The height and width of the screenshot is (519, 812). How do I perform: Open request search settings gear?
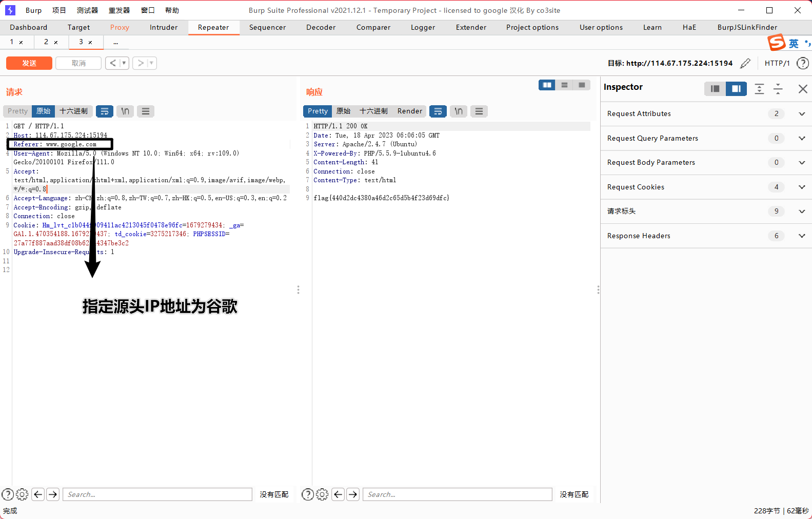(22, 494)
